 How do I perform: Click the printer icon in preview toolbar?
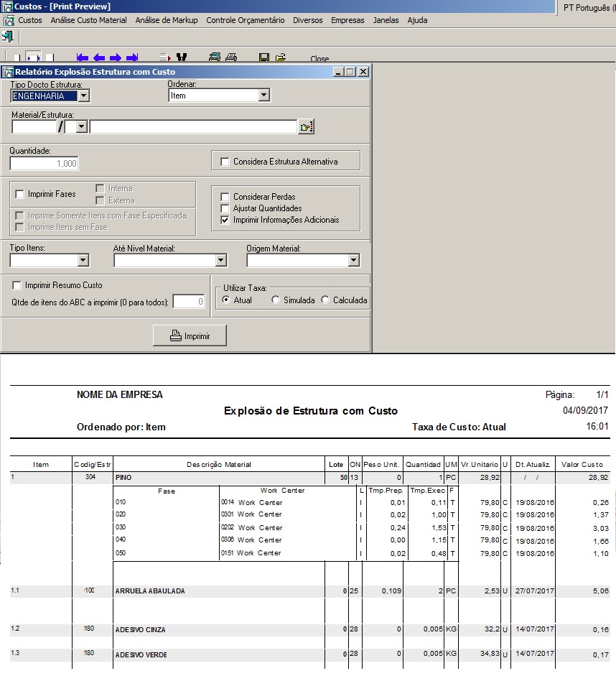[x=231, y=57]
